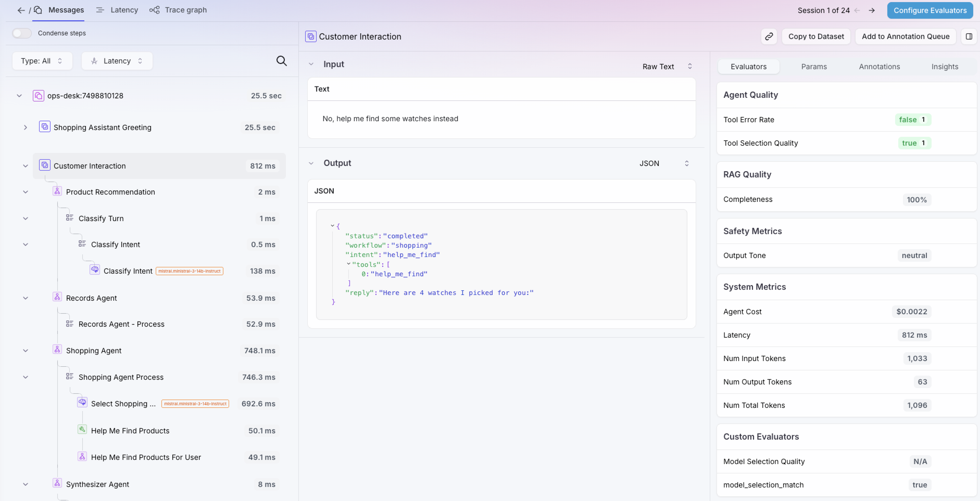Click Classify Turn step icon
This screenshot has width=980, height=501.
pos(70,218)
